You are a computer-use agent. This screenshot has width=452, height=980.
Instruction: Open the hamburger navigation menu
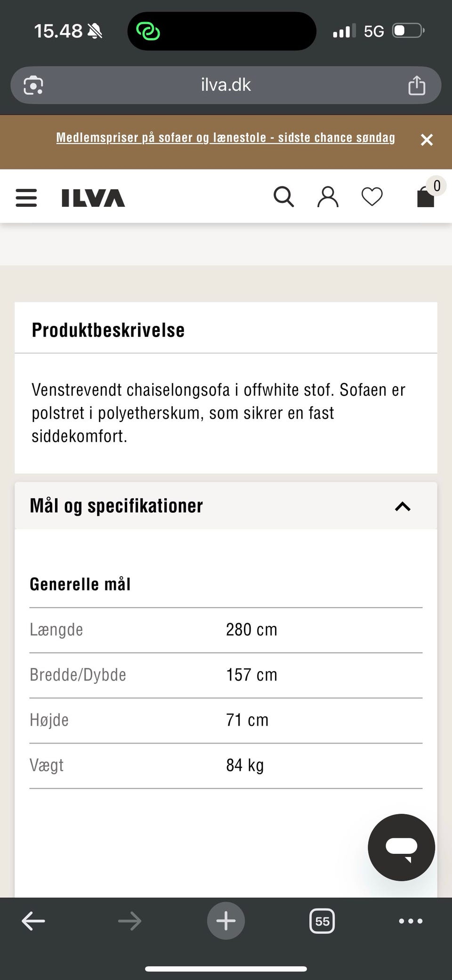tap(26, 198)
